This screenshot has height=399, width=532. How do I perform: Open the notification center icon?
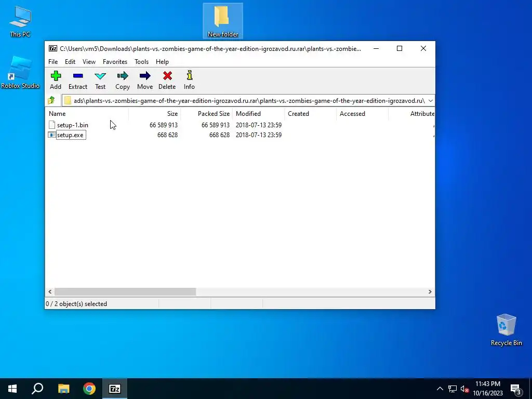click(516, 389)
